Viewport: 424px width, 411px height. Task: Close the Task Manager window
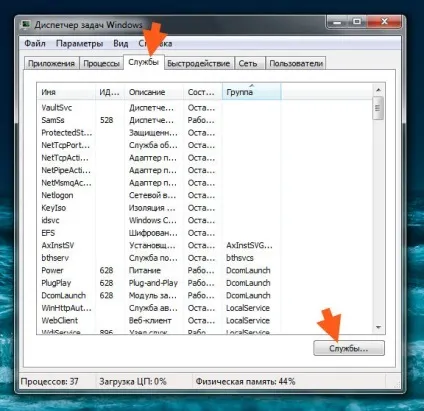pyautogui.click(x=384, y=22)
